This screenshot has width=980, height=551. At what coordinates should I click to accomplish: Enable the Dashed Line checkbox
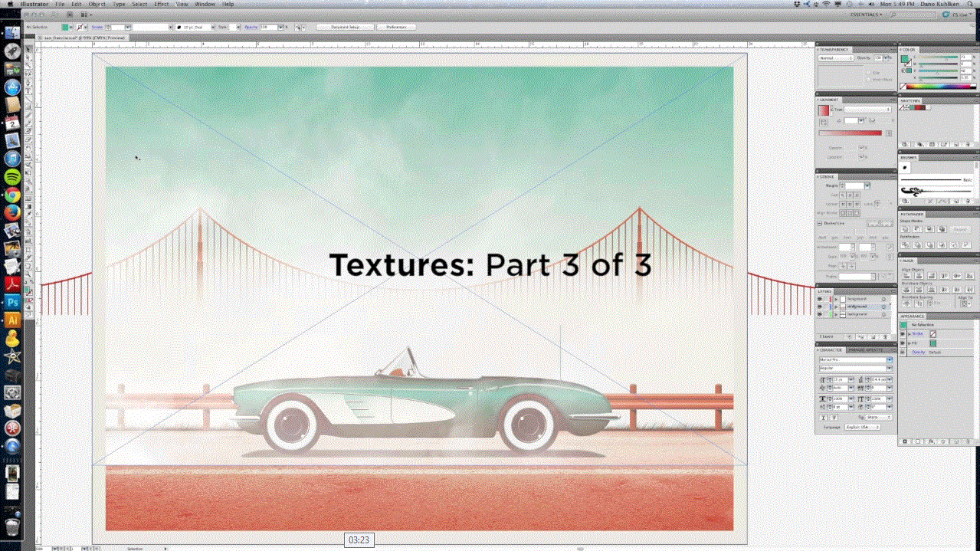point(820,223)
